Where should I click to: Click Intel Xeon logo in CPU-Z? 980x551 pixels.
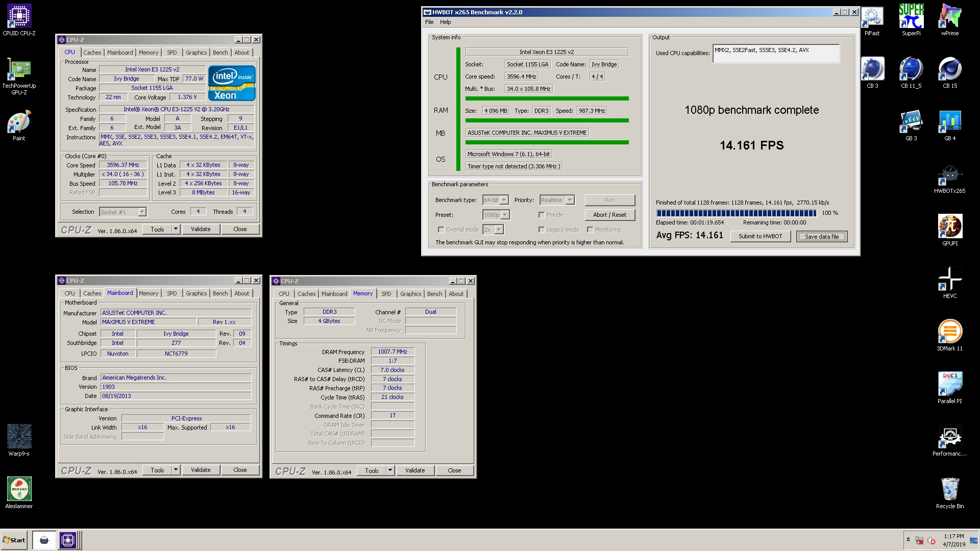[x=232, y=83]
